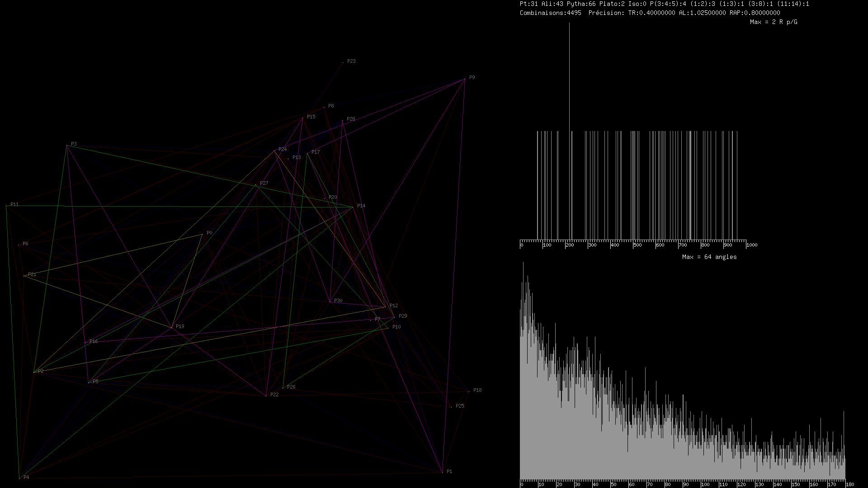The height and width of the screenshot is (488, 868).
Task: Select point P11 on the left edge
Action: (x=6, y=206)
